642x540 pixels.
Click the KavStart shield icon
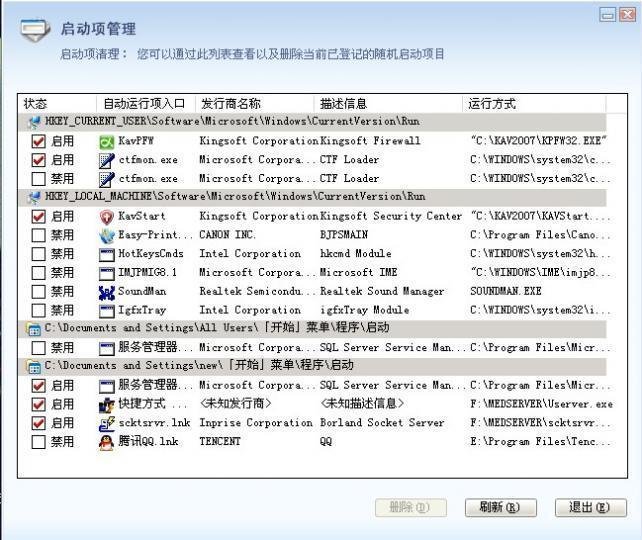pos(106,217)
